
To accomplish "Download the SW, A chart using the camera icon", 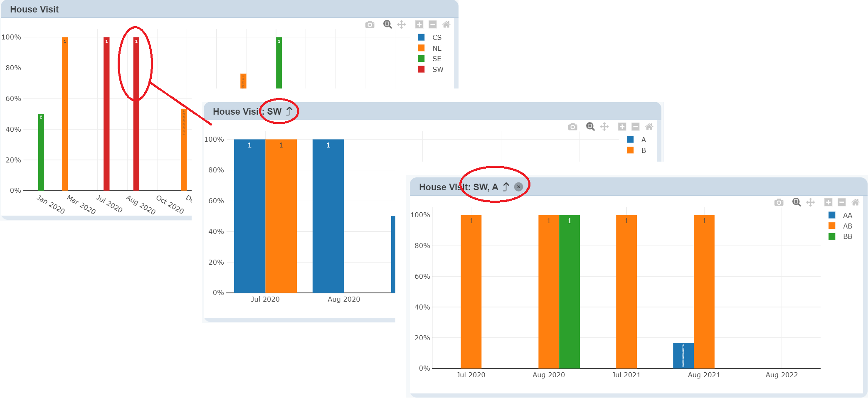I will [x=779, y=202].
